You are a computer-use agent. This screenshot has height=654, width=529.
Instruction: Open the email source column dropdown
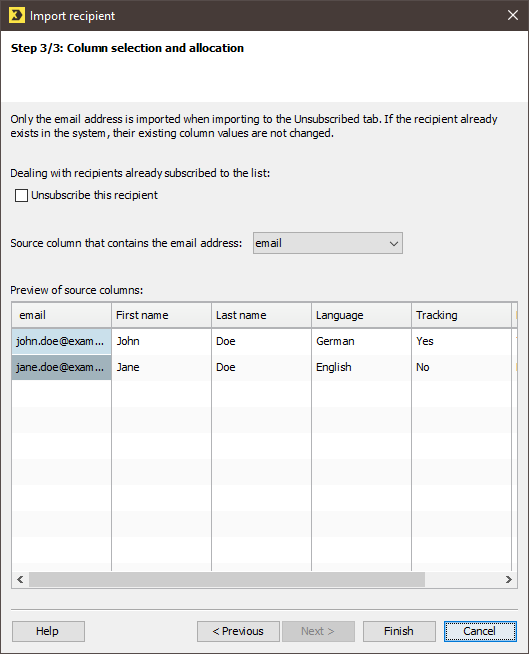click(x=327, y=243)
